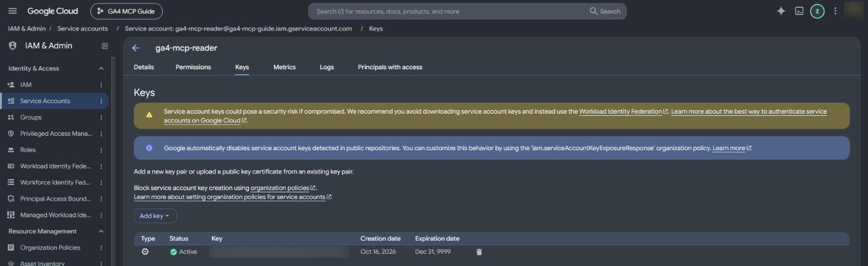Click the Dec 31, 9999 expiration date cell

click(x=433, y=252)
